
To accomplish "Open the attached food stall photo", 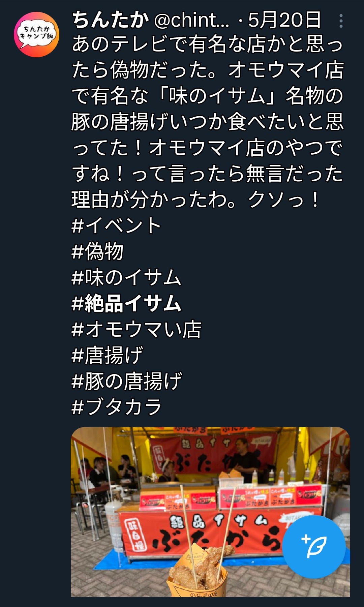I will click(x=210, y=512).
